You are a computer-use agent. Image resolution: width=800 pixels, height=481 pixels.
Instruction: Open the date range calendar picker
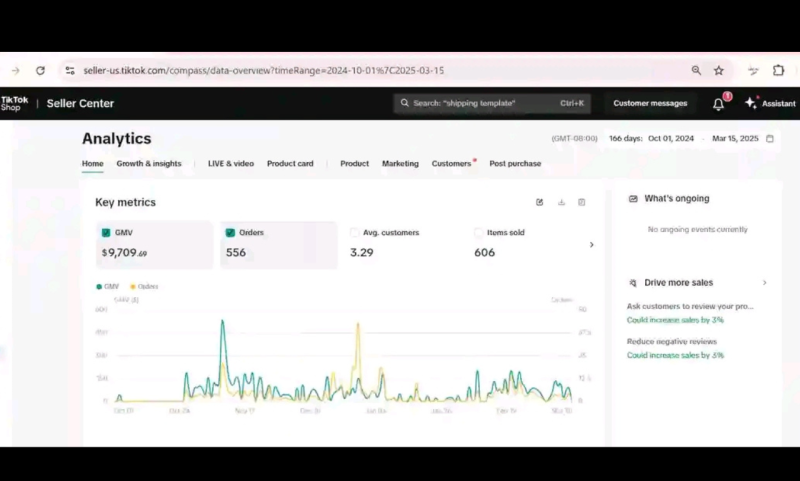click(769, 139)
